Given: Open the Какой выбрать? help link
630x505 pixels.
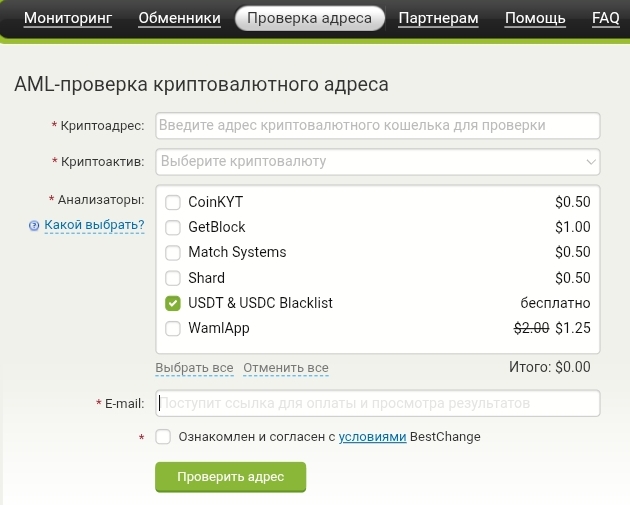Looking at the screenshot, I should pos(94,225).
